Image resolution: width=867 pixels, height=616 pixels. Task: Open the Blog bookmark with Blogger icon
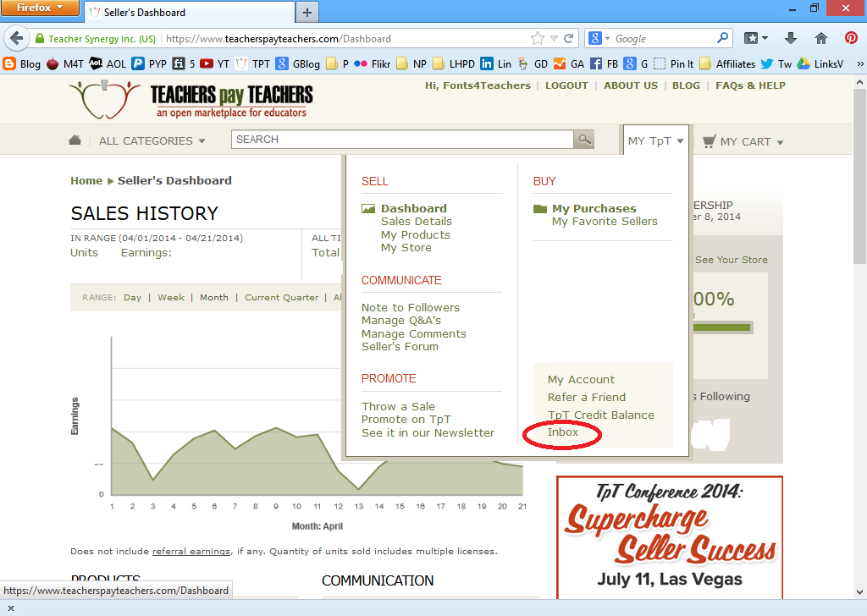coord(22,64)
